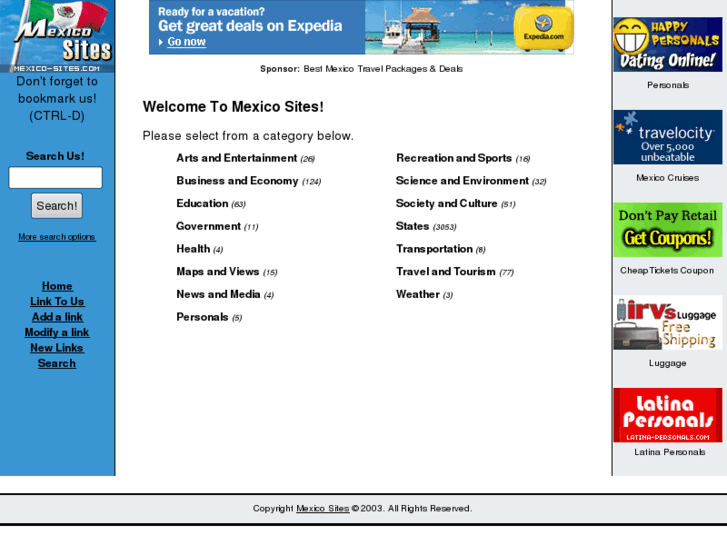
Task: Open the Education category
Action: pos(202,204)
